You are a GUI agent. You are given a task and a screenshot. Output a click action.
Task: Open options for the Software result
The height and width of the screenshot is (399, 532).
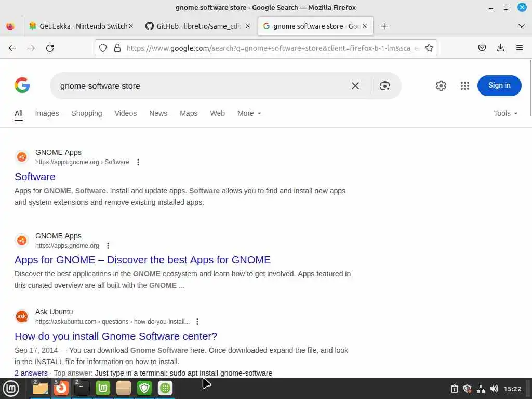tap(138, 162)
